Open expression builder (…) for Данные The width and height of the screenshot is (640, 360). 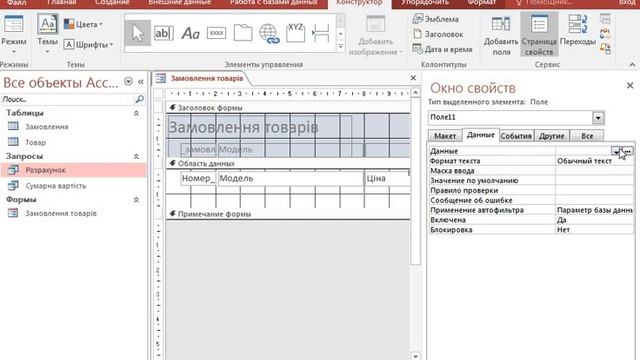tap(628, 151)
